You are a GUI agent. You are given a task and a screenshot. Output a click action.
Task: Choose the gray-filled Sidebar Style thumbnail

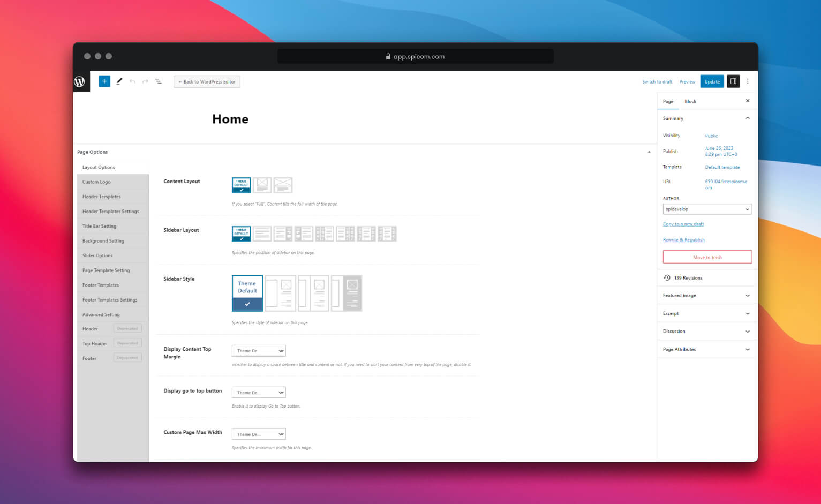click(x=347, y=293)
